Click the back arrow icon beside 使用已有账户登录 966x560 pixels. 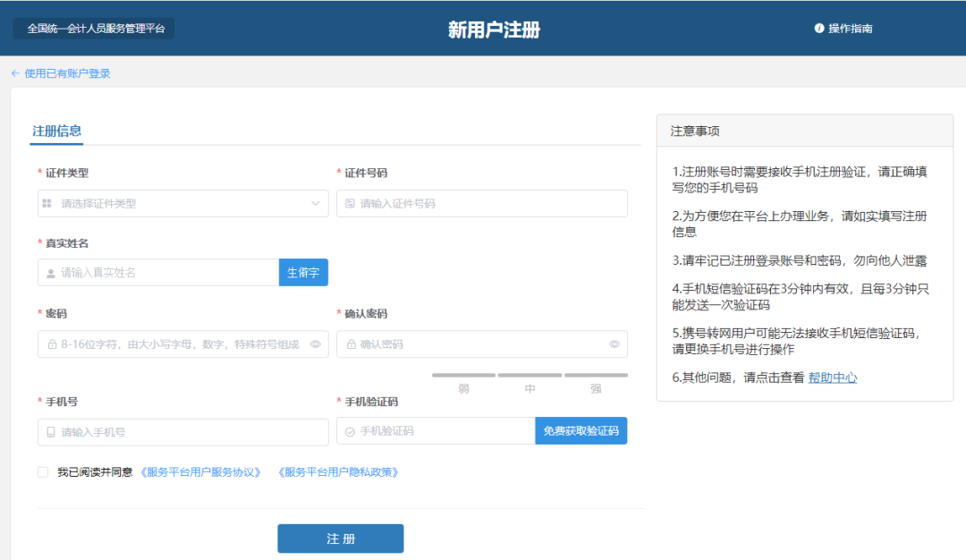pyautogui.click(x=15, y=73)
